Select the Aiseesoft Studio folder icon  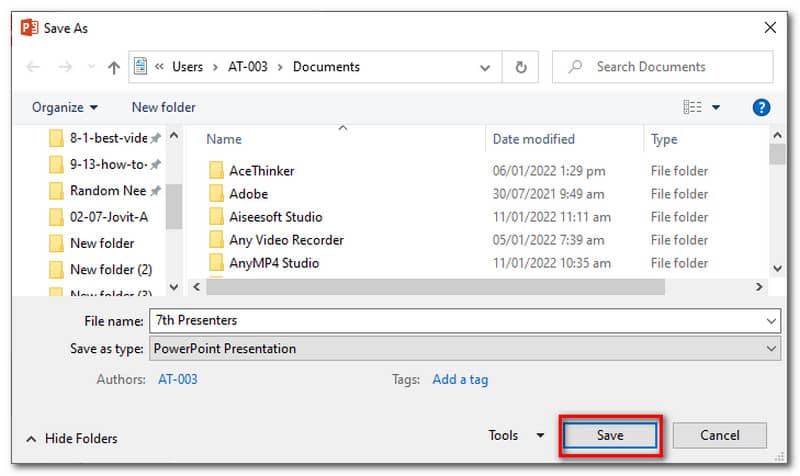pyautogui.click(x=216, y=216)
